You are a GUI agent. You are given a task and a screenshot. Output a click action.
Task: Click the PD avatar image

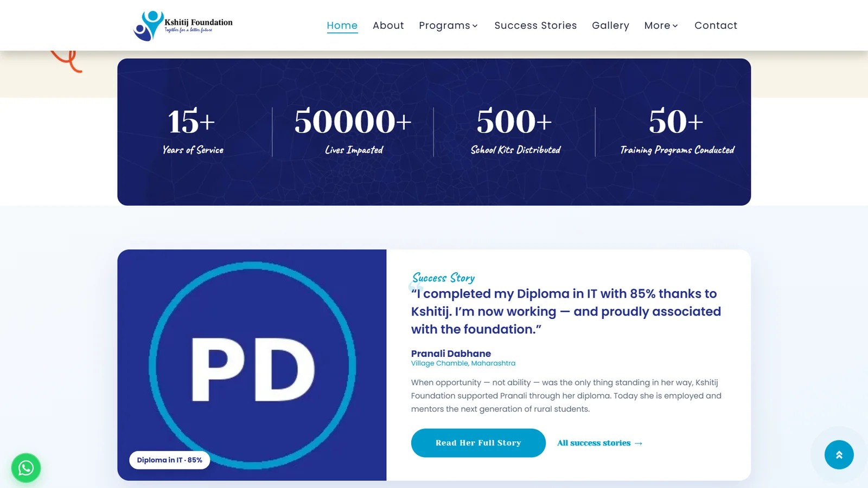click(252, 365)
